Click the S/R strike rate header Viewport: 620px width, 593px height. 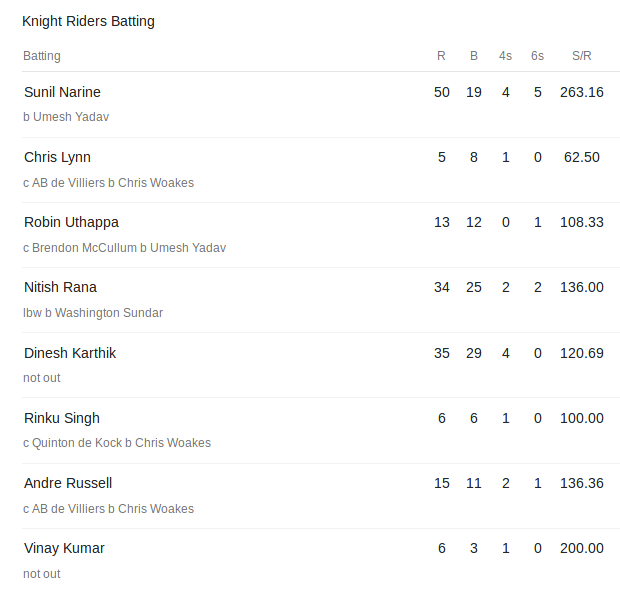point(582,56)
